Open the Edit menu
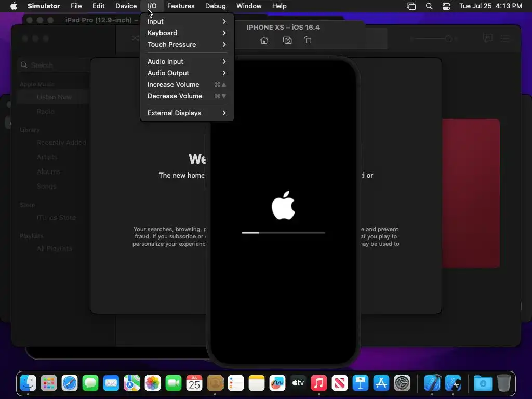This screenshot has width=532, height=399. [x=98, y=6]
